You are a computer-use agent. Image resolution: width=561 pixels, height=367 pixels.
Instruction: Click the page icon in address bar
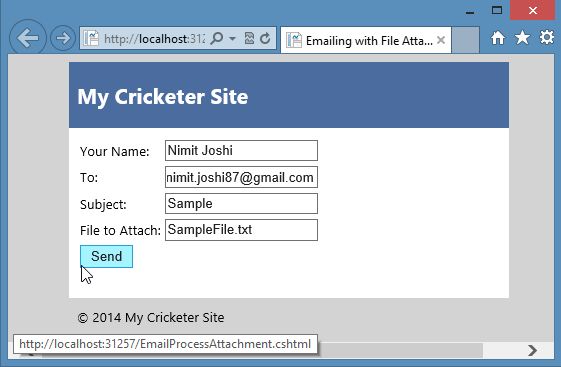tap(91, 38)
